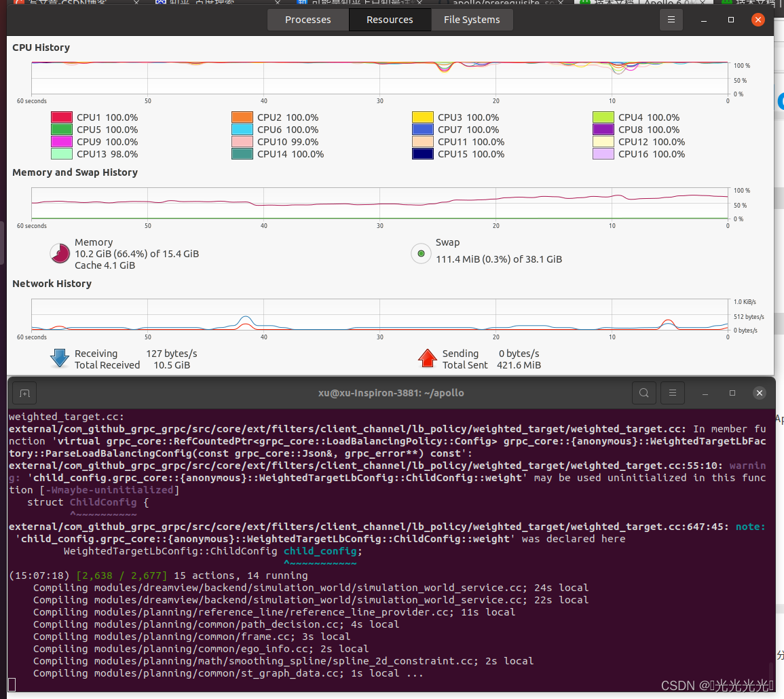Screen dimensions: 784x699
Task: Select CPU13 mint color swatch
Action: click(62, 154)
